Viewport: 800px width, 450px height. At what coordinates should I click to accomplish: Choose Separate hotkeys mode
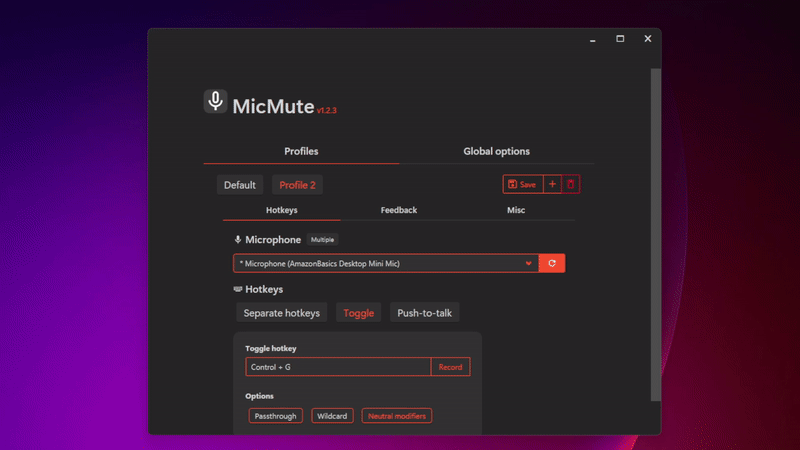coord(282,313)
